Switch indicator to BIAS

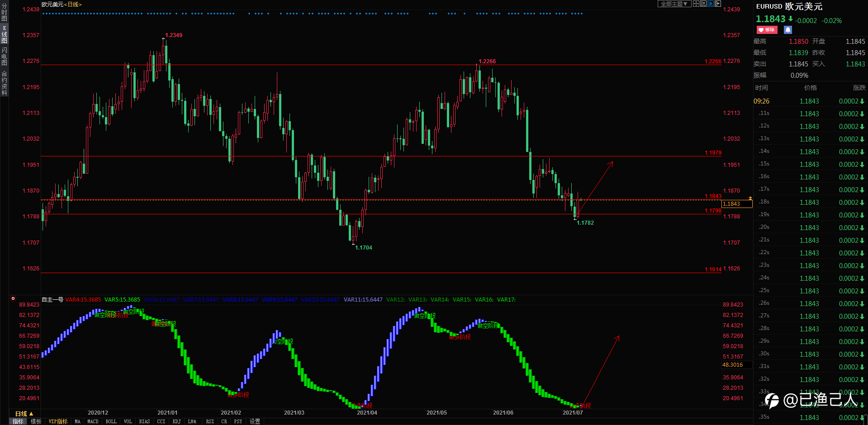point(144,421)
